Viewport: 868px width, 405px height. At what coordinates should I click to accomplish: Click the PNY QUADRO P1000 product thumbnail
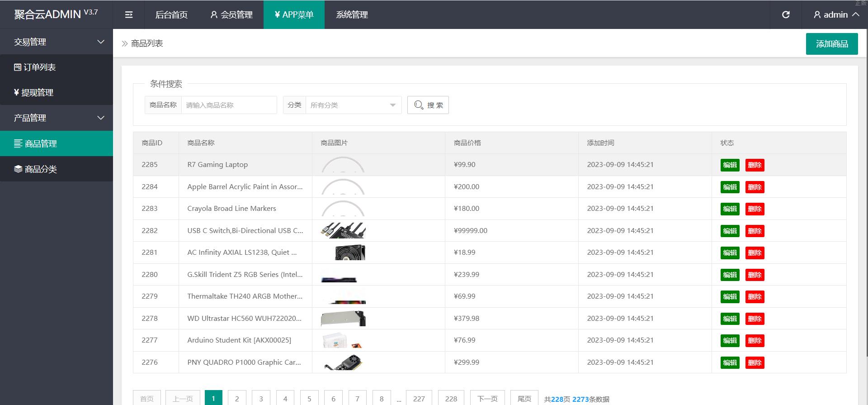344,362
